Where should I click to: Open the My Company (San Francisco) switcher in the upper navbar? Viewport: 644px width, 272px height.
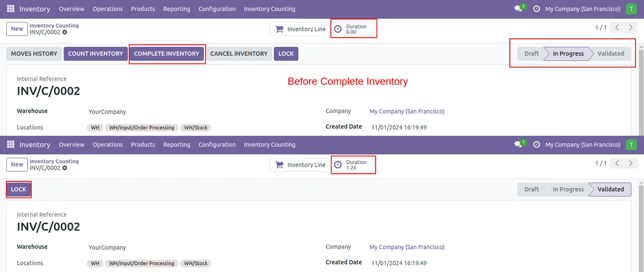[x=583, y=9]
